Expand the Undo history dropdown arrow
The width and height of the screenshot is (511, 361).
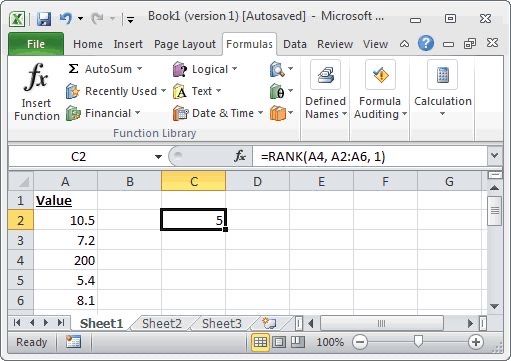point(80,19)
